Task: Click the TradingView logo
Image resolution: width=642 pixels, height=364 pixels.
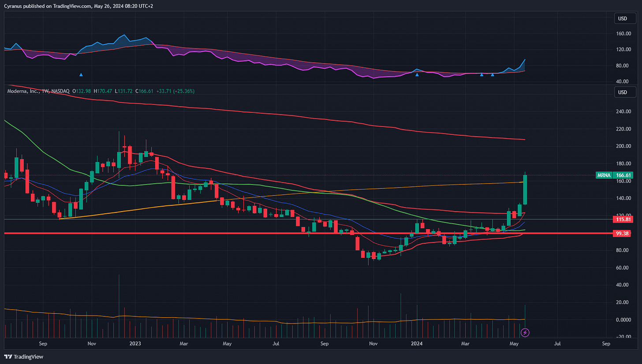Action: [23, 357]
